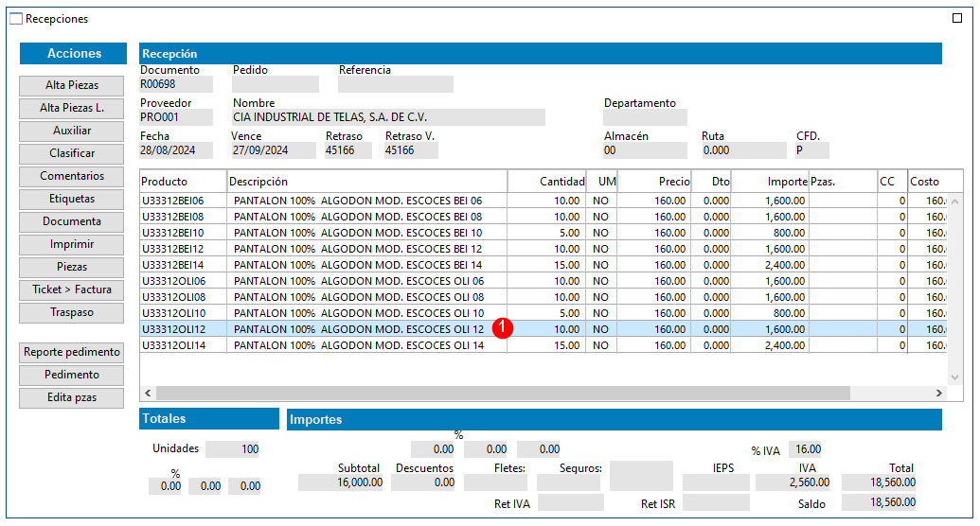Click the IVA amount field 2,560.00
980x526 pixels.
[793, 482]
